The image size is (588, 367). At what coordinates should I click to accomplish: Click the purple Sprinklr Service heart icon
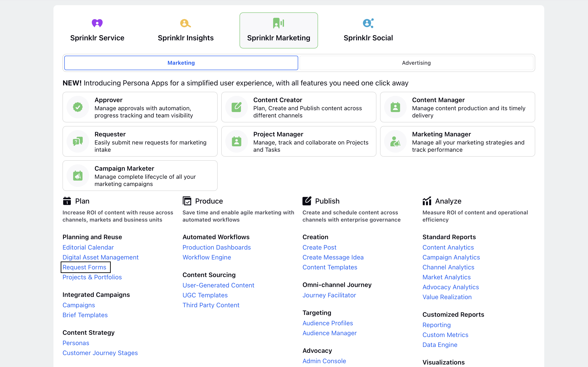97,23
